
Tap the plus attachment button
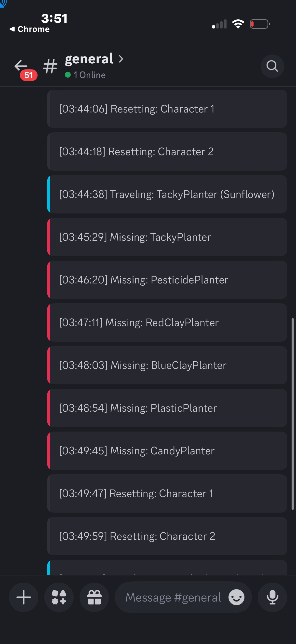click(24, 597)
